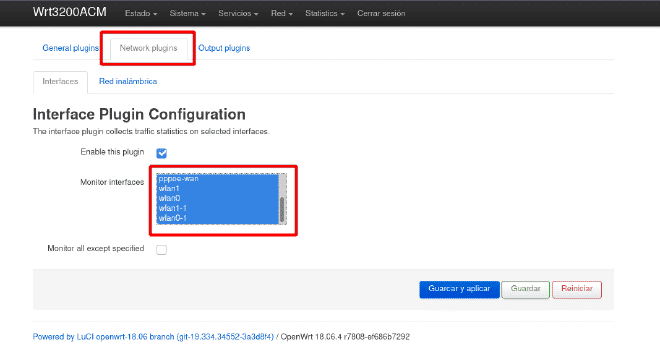Open the Servicios dropdown menu
Viewport: 660px width, 363px height.
[238, 13]
